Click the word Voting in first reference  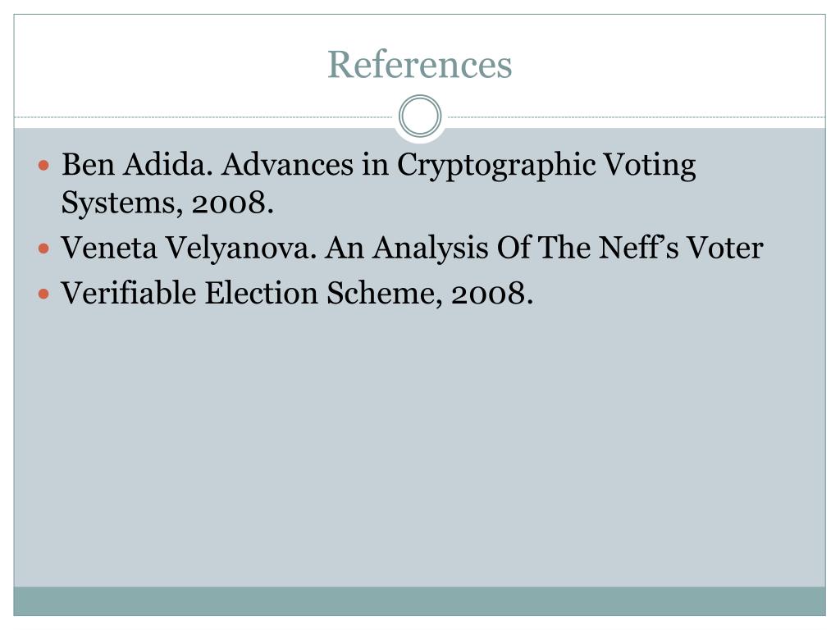pyautogui.click(x=650, y=165)
